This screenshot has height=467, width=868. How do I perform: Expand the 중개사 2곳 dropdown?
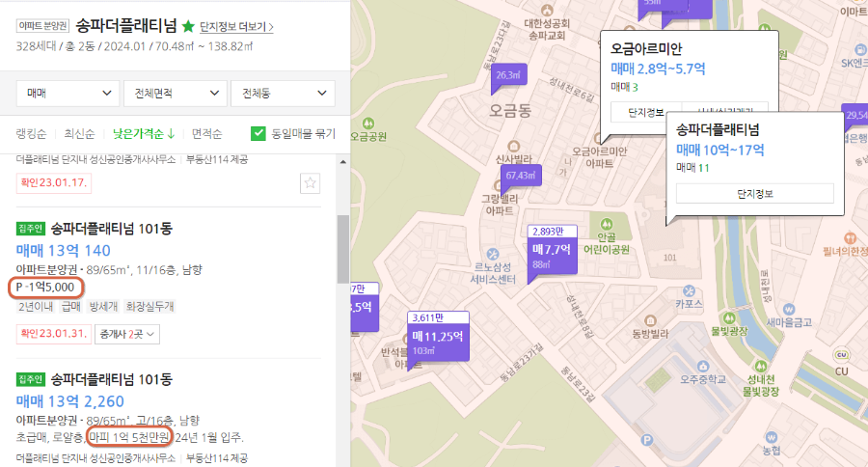click(x=127, y=334)
